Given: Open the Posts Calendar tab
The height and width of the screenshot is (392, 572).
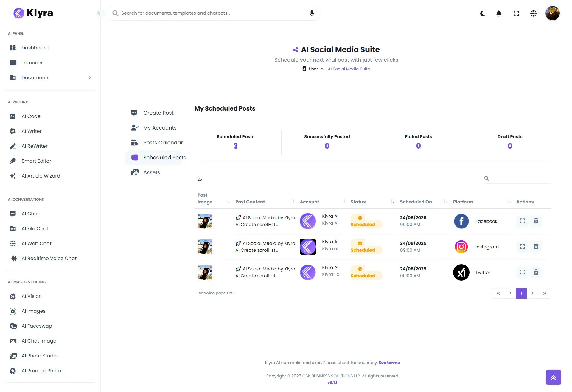Looking at the screenshot, I should [163, 142].
